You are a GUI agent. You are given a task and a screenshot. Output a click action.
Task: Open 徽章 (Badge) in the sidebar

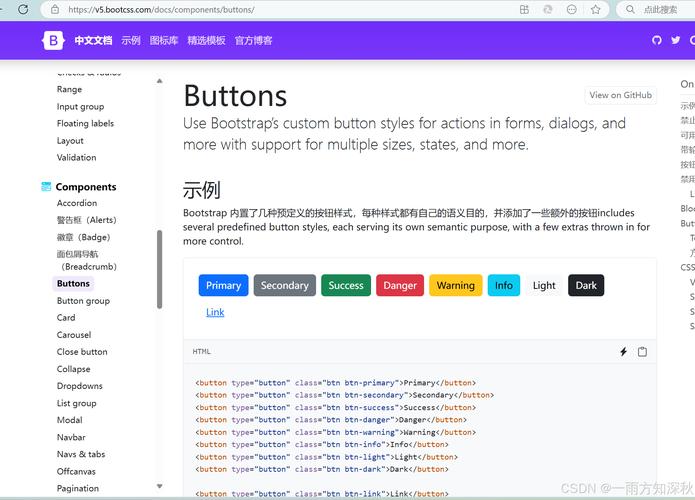[83, 238]
